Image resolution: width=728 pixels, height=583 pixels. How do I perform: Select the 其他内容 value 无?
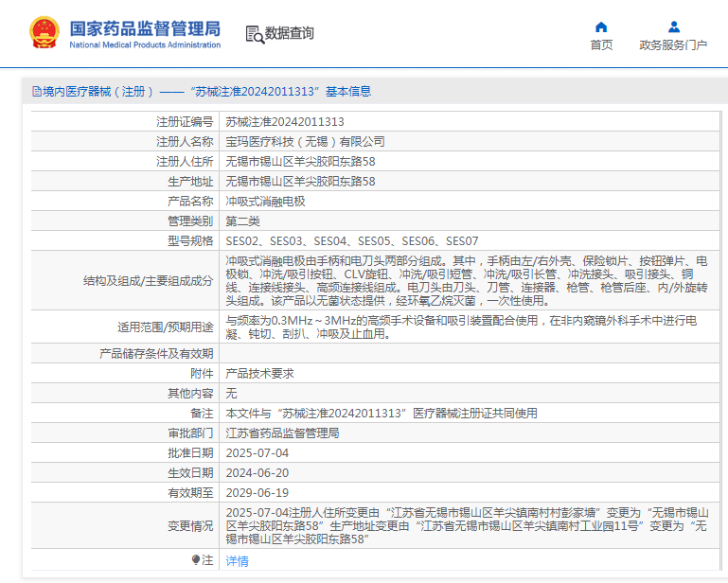[x=231, y=394]
